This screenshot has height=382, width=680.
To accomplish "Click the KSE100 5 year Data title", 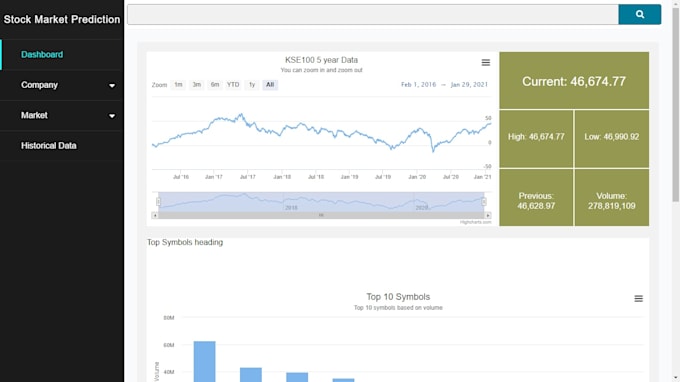I will tap(321, 60).
